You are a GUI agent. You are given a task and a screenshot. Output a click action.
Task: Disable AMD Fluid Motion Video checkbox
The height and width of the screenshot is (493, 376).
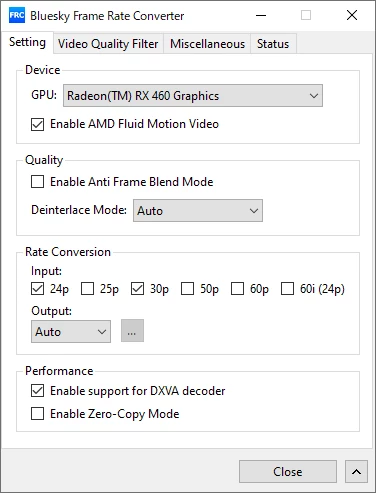coord(37,124)
